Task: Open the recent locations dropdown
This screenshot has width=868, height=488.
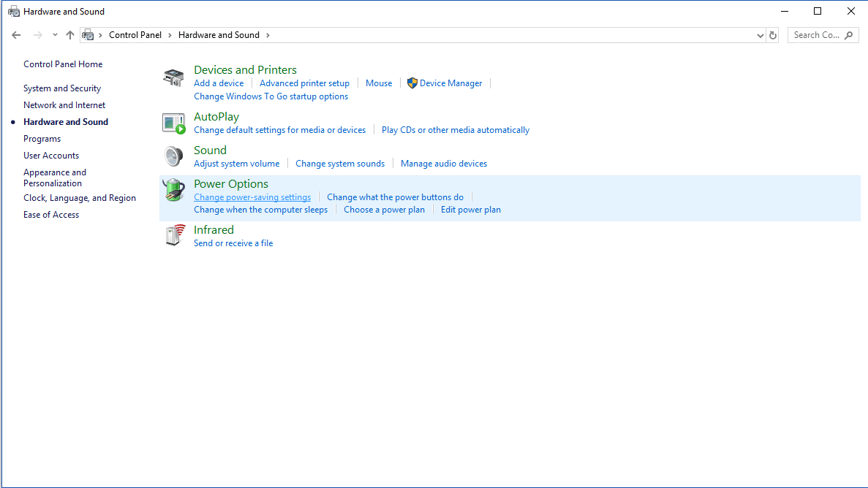Action: 55,35
